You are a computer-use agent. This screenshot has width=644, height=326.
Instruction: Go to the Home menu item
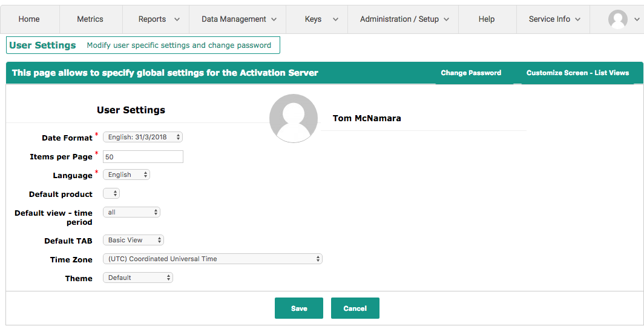29,19
